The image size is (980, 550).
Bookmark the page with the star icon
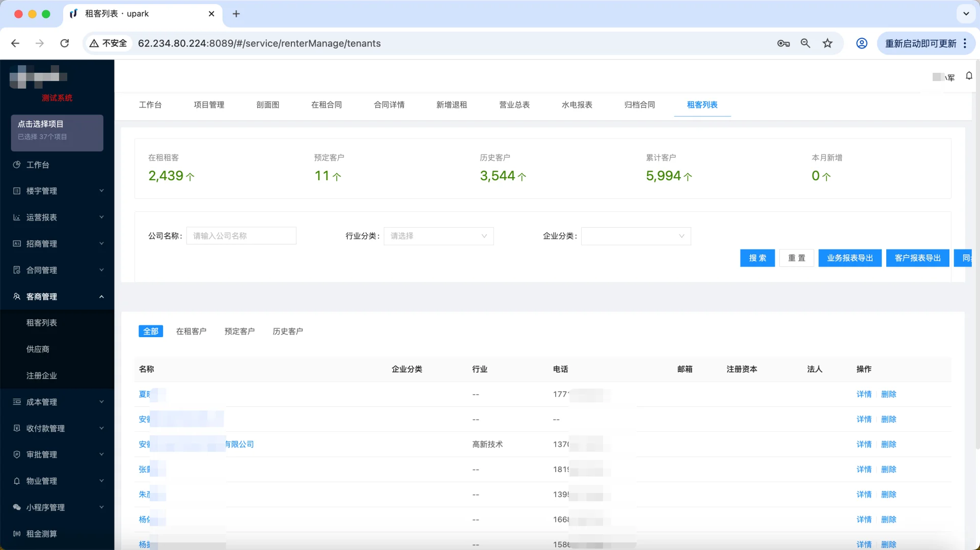[x=827, y=43]
